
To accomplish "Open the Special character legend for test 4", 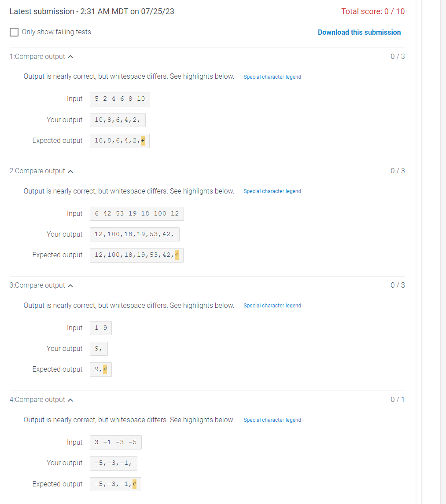I will coord(272,420).
